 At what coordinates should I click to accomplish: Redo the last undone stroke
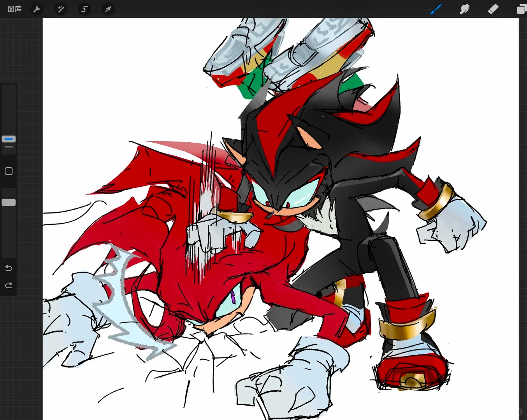point(9,285)
